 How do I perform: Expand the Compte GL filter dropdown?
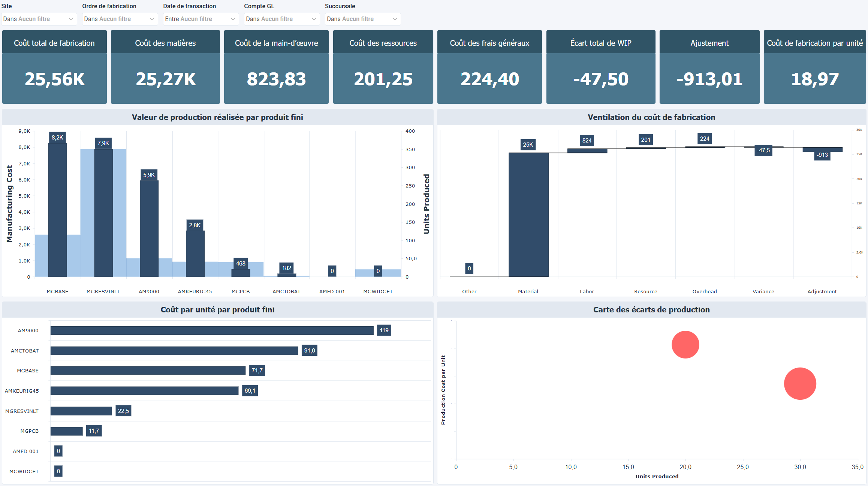[281, 19]
